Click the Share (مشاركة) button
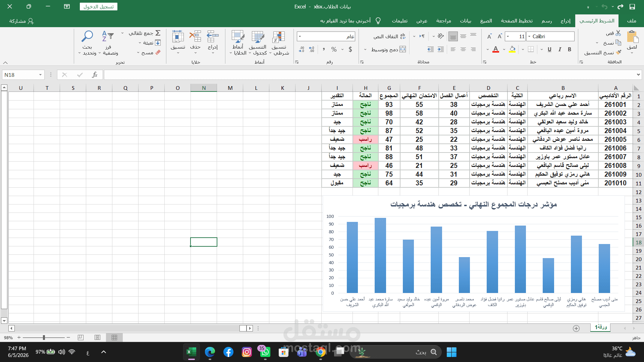 [x=21, y=21]
